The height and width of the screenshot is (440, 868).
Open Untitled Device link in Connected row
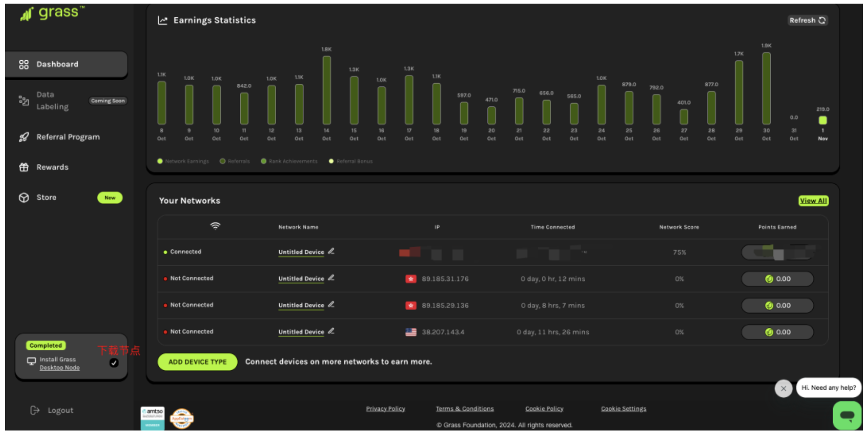click(301, 252)
